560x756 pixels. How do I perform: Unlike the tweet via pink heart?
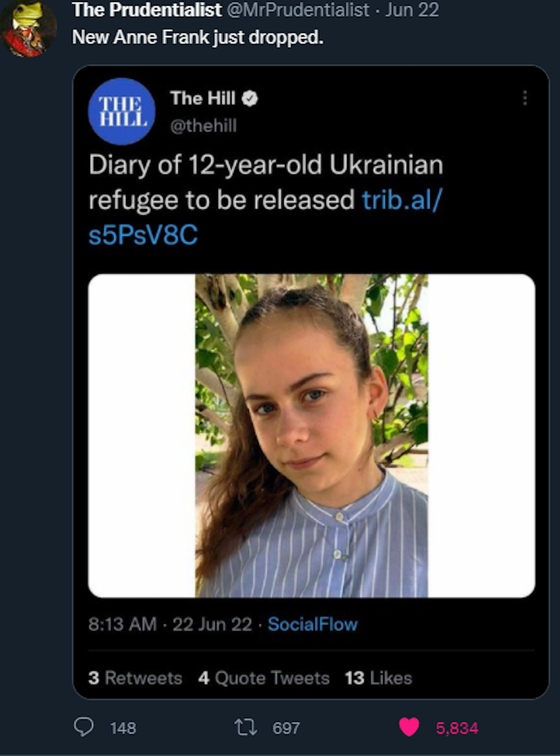[409, 727]
